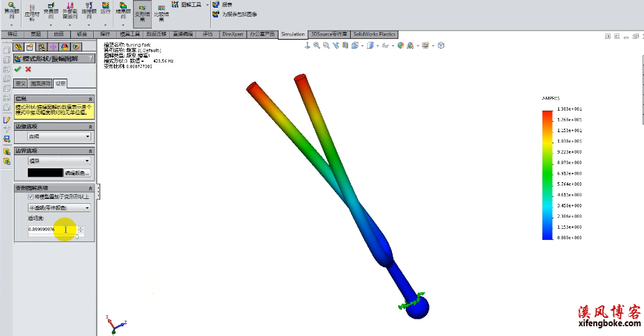Open the Chart Options tab
Image resolution: width=644 pixels, height=336 pixels.
[x=40, y=83]
